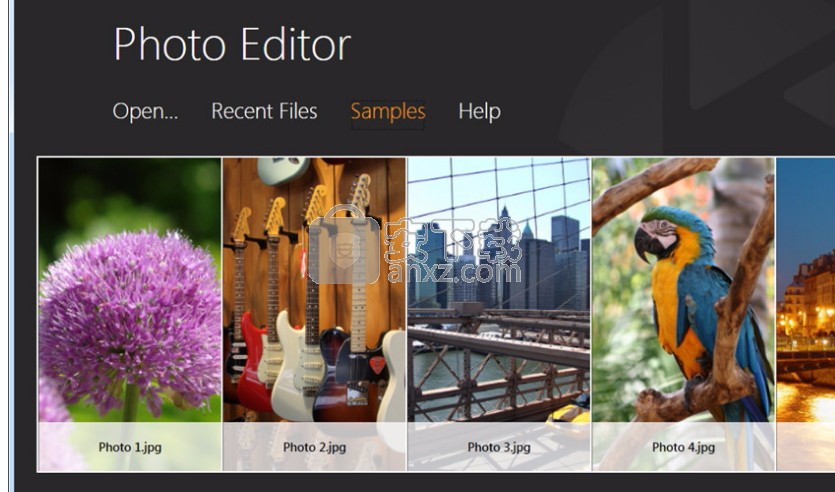Screen dimensions: 835x492
Task: Click the Photo 4.jpg caption label
Action: click(683, 447)
